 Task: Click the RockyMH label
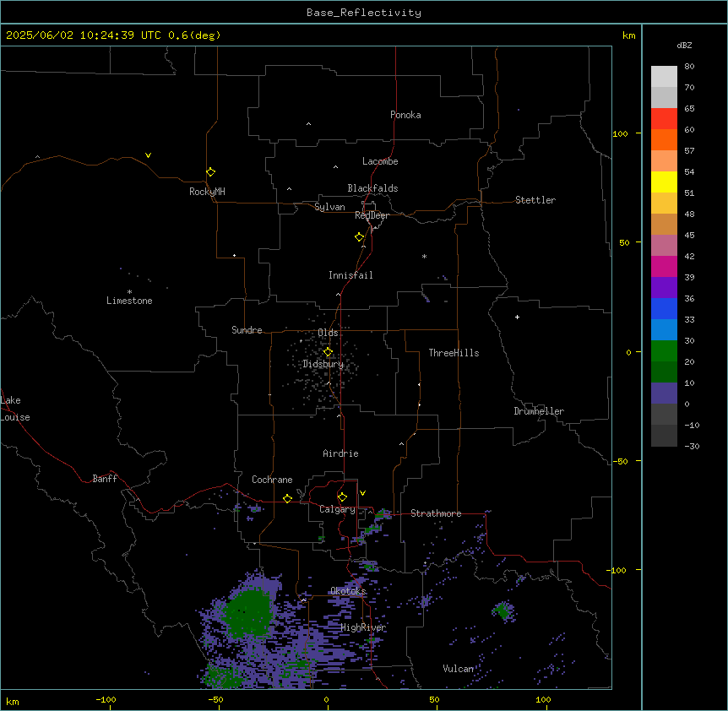tap(207, 192)
